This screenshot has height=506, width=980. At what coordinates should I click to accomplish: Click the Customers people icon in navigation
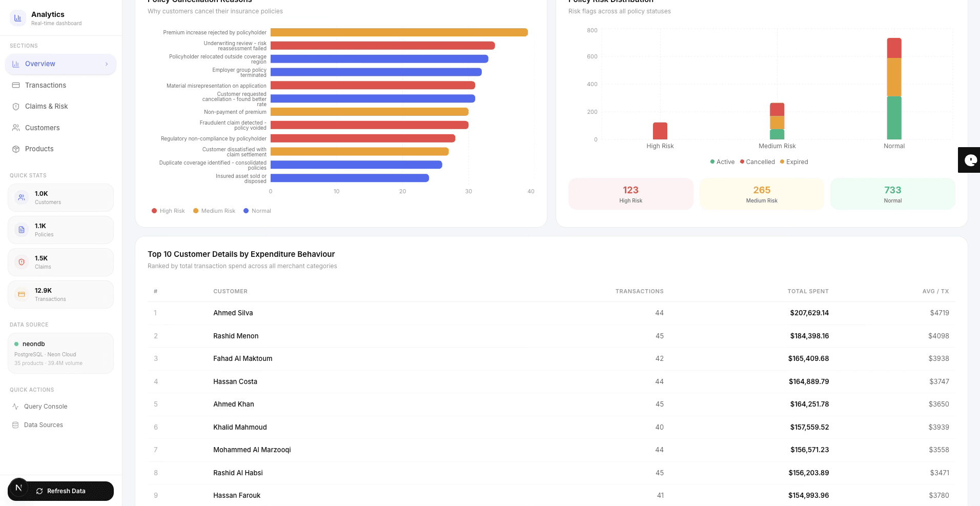pyautogui.click(x=16, y=128)
